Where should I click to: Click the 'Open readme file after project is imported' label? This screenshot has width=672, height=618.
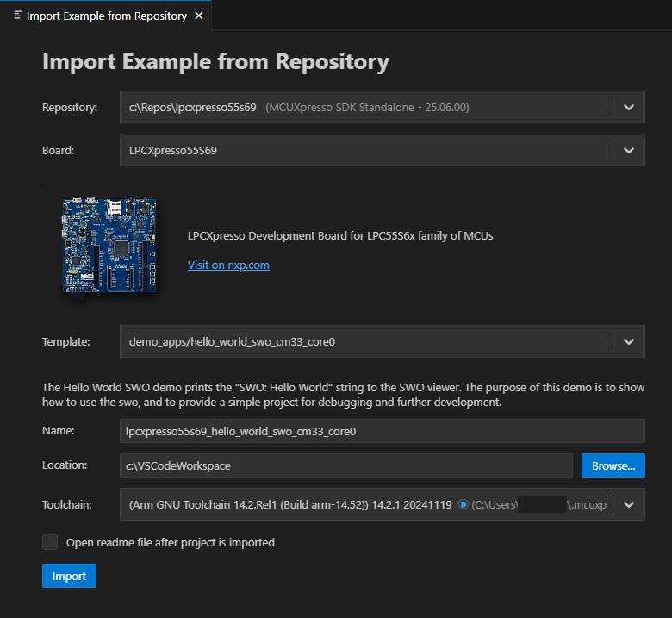click(x=170, y=542)
